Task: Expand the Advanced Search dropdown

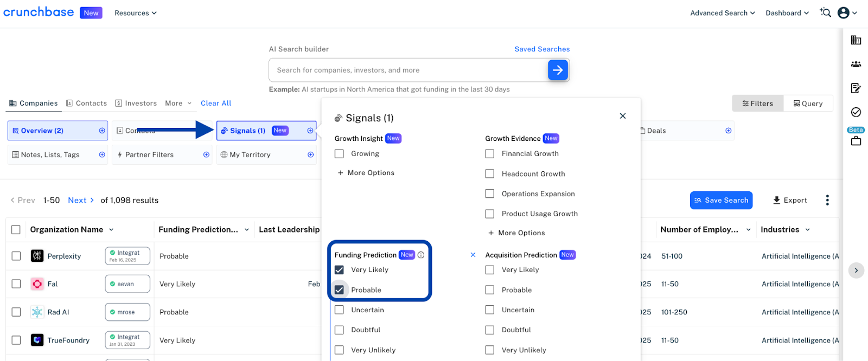Action: click(x=722, y=13)
